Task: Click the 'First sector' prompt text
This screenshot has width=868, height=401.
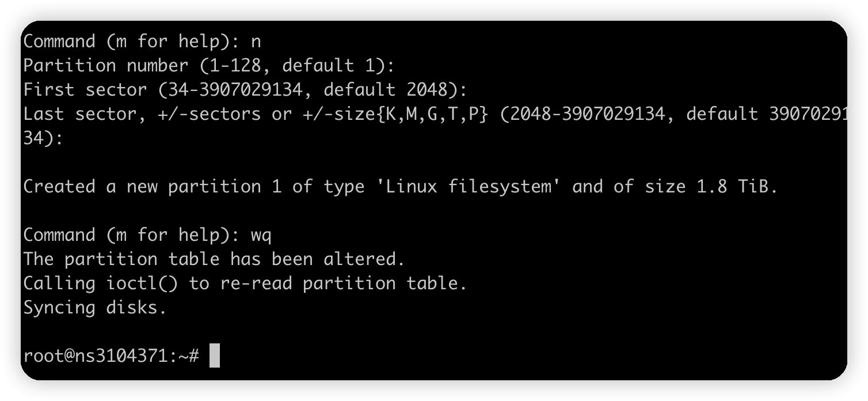Action: (85, 90)
